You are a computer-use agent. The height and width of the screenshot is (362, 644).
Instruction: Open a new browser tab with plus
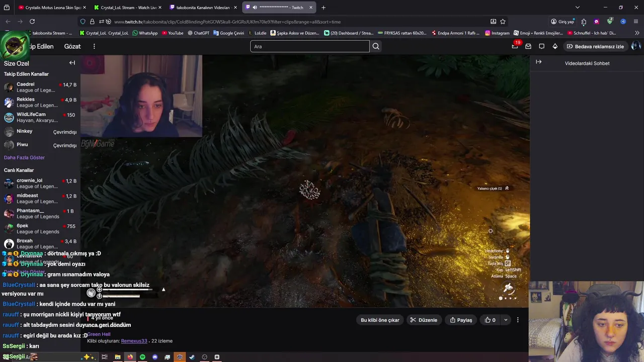click(x=324, y=8)
